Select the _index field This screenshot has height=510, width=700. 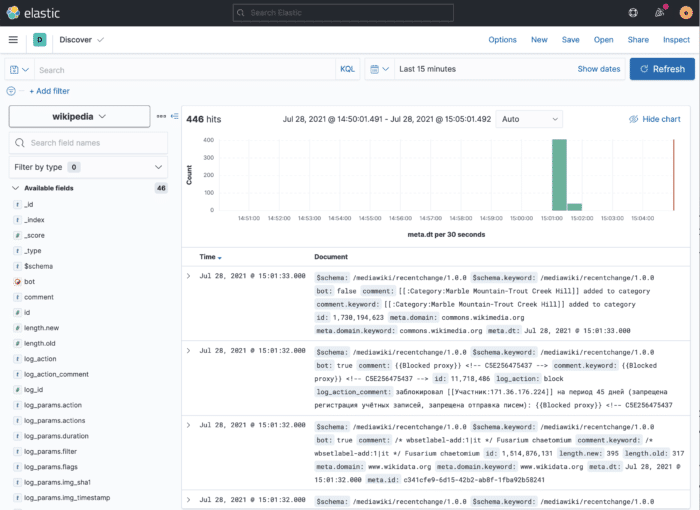34,220
